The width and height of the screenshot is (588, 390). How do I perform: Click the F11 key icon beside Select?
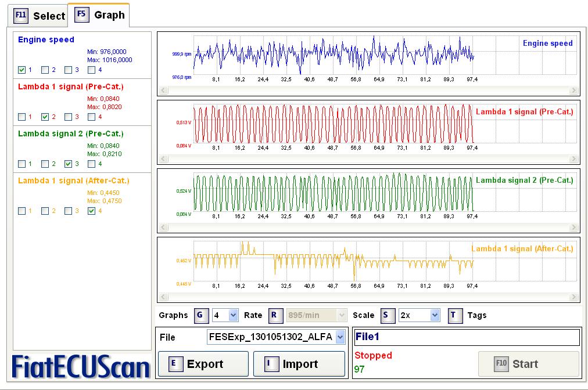pos(20,16)
